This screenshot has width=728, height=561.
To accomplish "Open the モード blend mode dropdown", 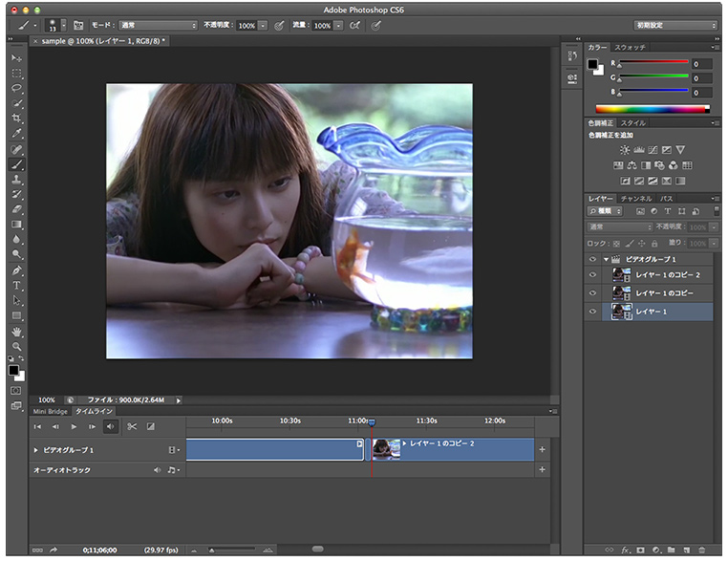I will [x=158, y=25].
